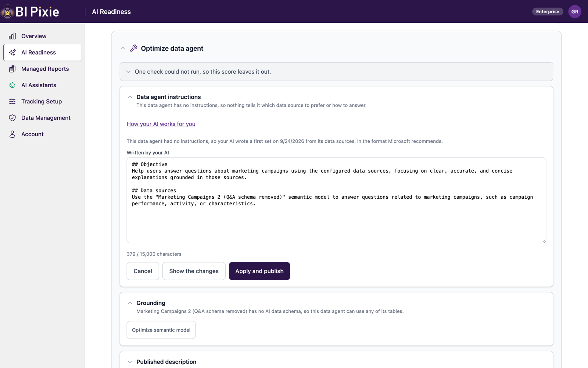Click the 'Data agent instructions' heading text
The image size is (588, 368).
click(169, 97)
